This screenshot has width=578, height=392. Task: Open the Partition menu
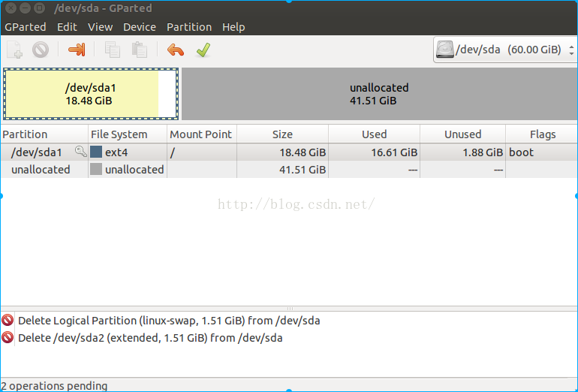tap(189, 27)
